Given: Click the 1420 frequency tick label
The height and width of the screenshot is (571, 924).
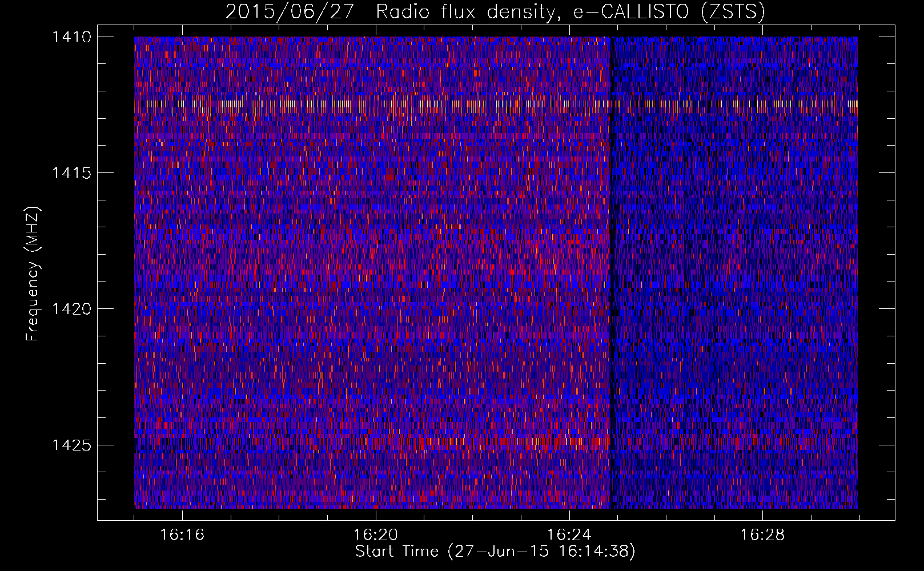Looking at the screenshot, I should click(x=71, y=309).
